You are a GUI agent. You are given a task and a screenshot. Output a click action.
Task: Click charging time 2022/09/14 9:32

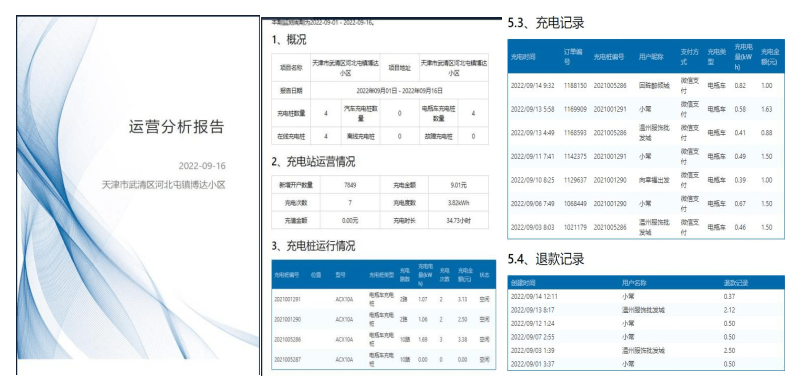tap(532, 85)
